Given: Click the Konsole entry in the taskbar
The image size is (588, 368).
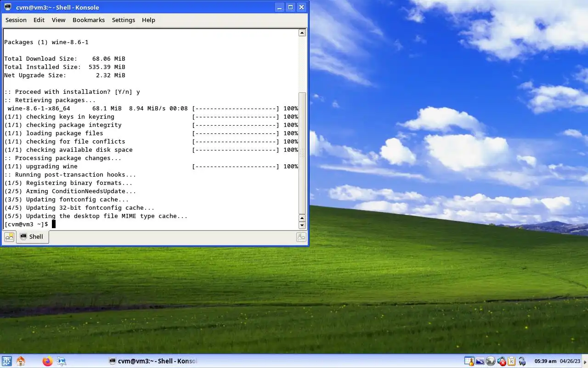Looking at the screenshot, I should 153,361.
